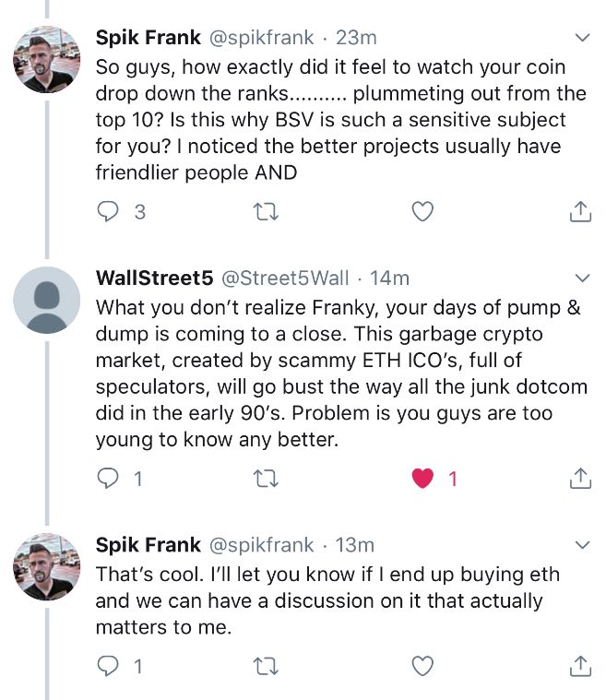The width and height of the screenshot is (606, 700).
Task: Open options chevron on Spik Frank's first tweet
Action: pos(582,38)
